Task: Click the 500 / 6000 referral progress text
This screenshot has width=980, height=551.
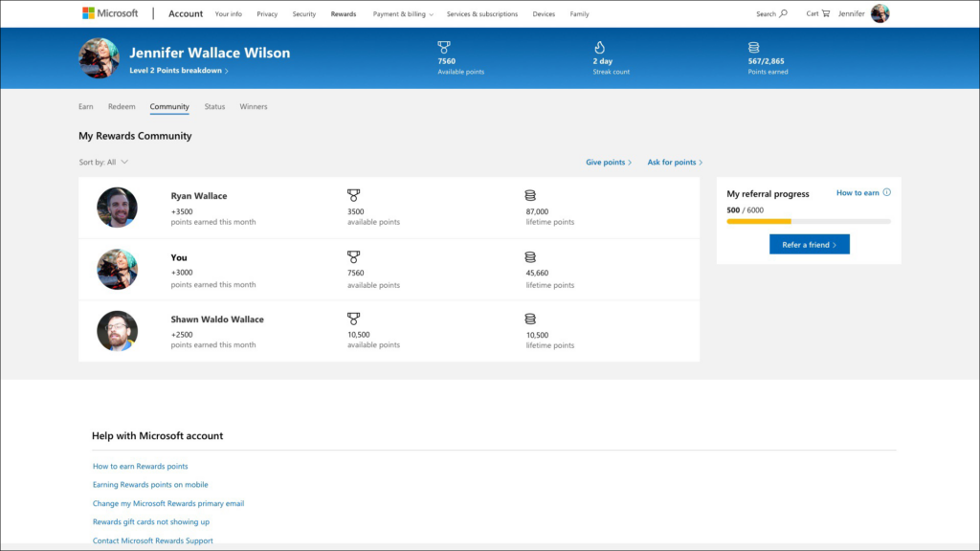Action: [x=745, y=210]
